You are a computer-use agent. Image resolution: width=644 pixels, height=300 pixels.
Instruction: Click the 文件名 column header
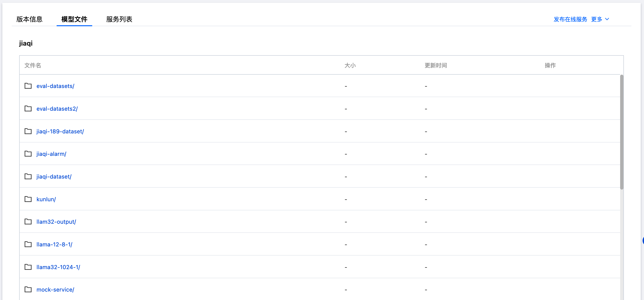point(33,66)
